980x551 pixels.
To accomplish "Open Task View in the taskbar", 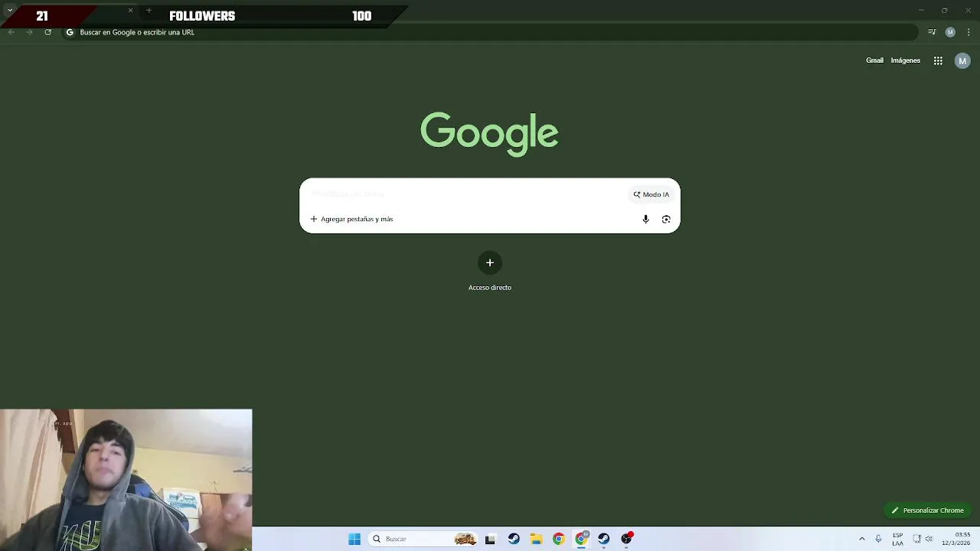I will click(490, 539).
